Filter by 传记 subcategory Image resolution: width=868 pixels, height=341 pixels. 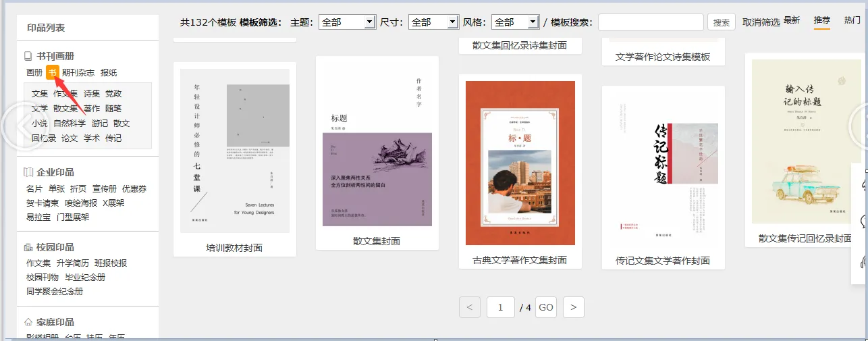click(113, 138)
